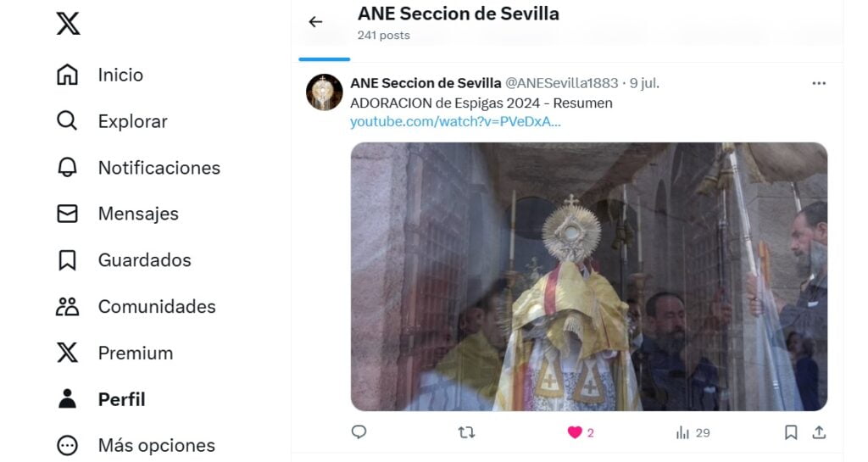Open Guardados bookmarks page

(x=124, y=260)
